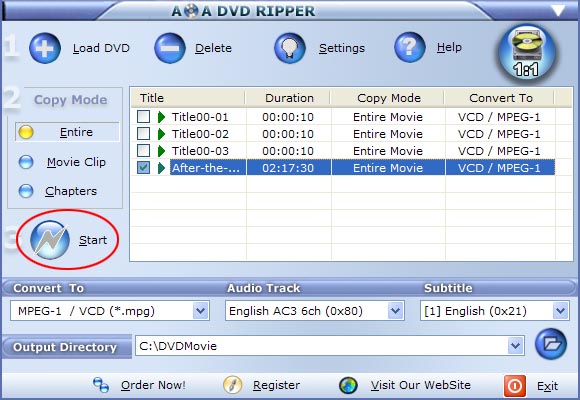Screen dimensions: 580x400
Task: Click the English AC3 6ch (0x80) value
Action: [x=296, y=311]
